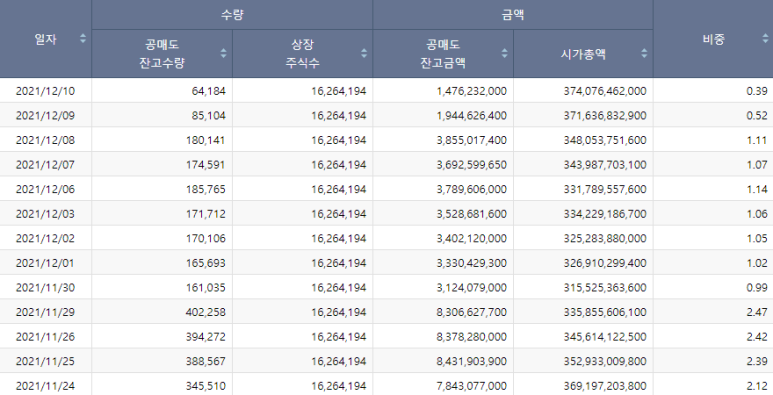The width and height of the screenshot is (773, 395).
Task: Click the 상장 주식수 header label
Action: point(302,54)
